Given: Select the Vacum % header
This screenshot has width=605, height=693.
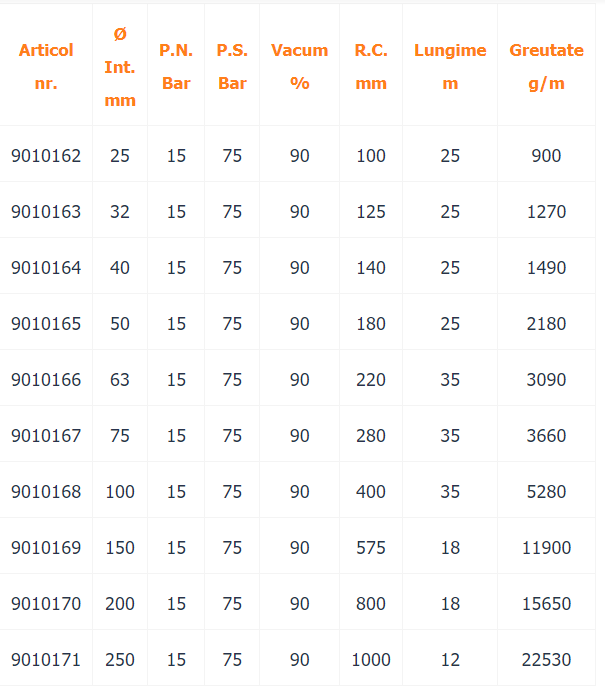Looking at the screenshot, I should click(x=300, y=67).
